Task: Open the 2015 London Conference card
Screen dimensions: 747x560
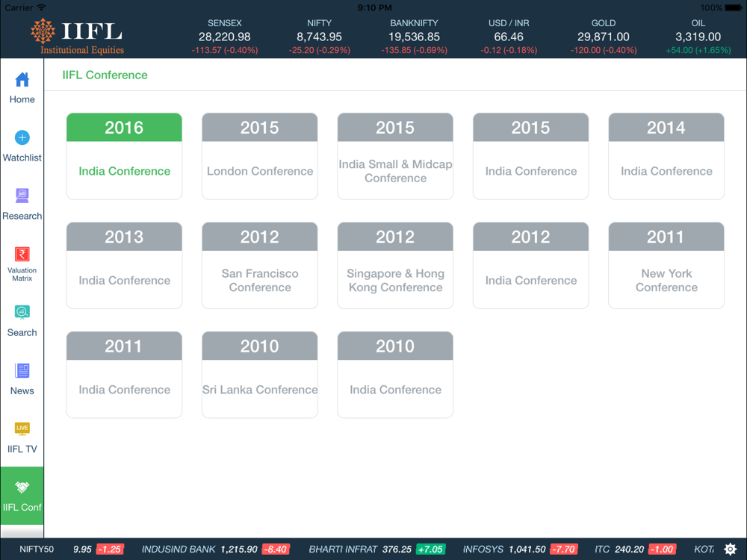Action: click(x=260, y=156)
